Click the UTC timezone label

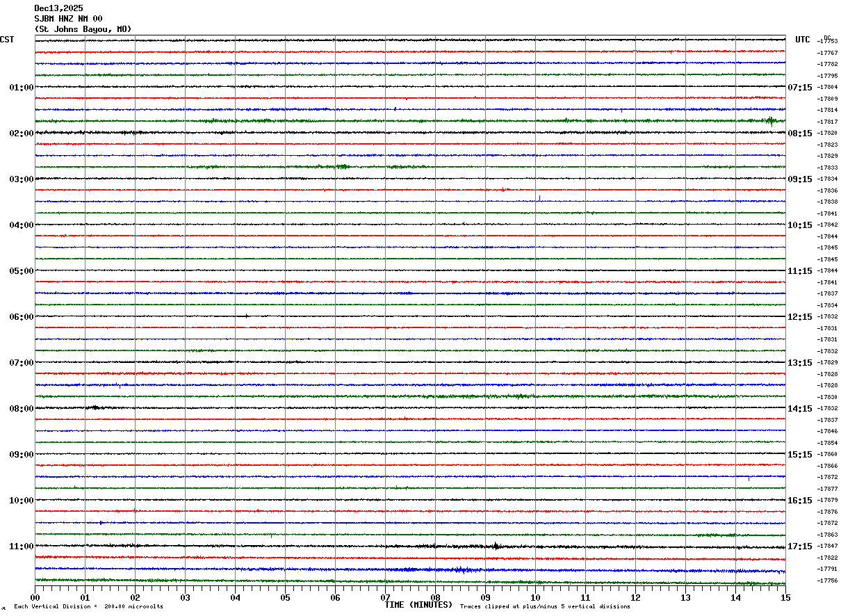803,40
